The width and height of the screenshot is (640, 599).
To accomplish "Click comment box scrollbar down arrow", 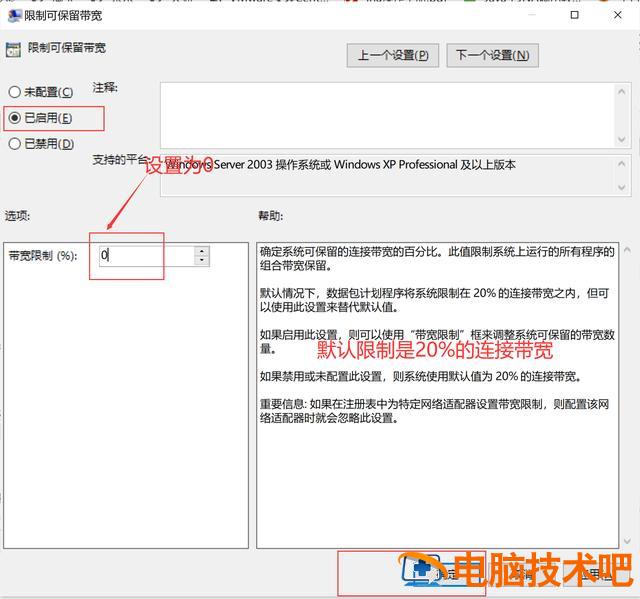I will [x=621, y=140].
